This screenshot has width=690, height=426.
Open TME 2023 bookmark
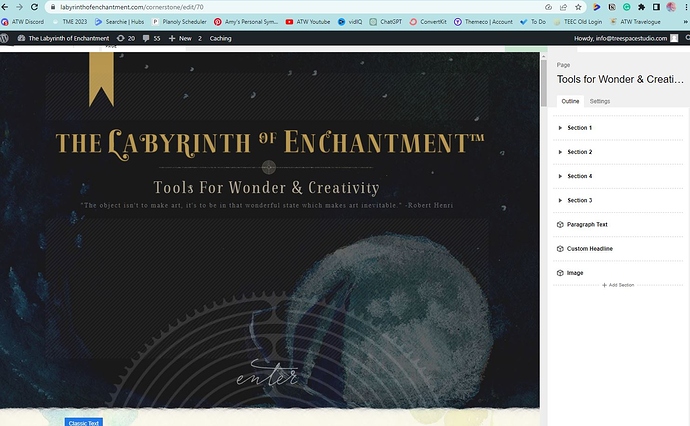pyautogui.click(x=70, y=22)
